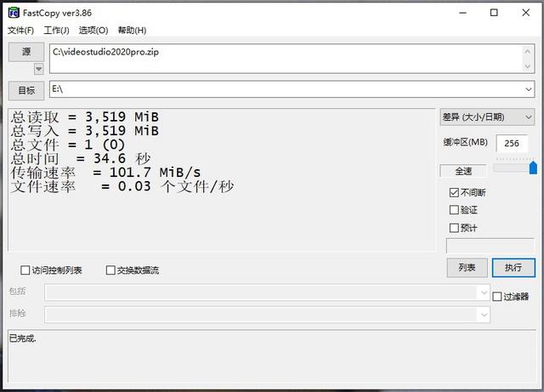Click the 总文件 = 1 (0) line
The width and height of the screenshot is (544, 392).
point(68,145)
